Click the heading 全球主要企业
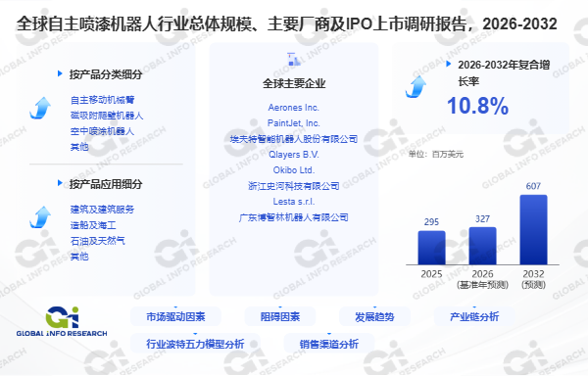This screenshot has width=588, height=376. pos(294,83)
